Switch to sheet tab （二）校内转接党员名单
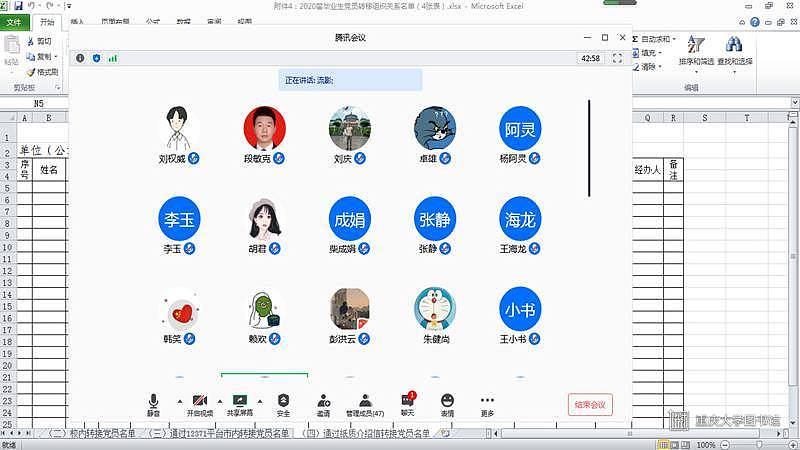Screen dimensions: 800x450 coord(92,433)
